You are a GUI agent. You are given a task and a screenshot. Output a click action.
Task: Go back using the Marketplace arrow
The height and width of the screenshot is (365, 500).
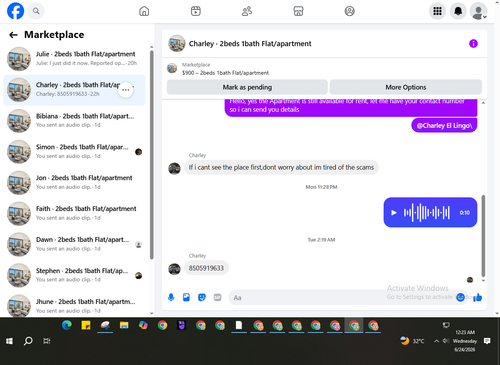click(x=13, y=35)
